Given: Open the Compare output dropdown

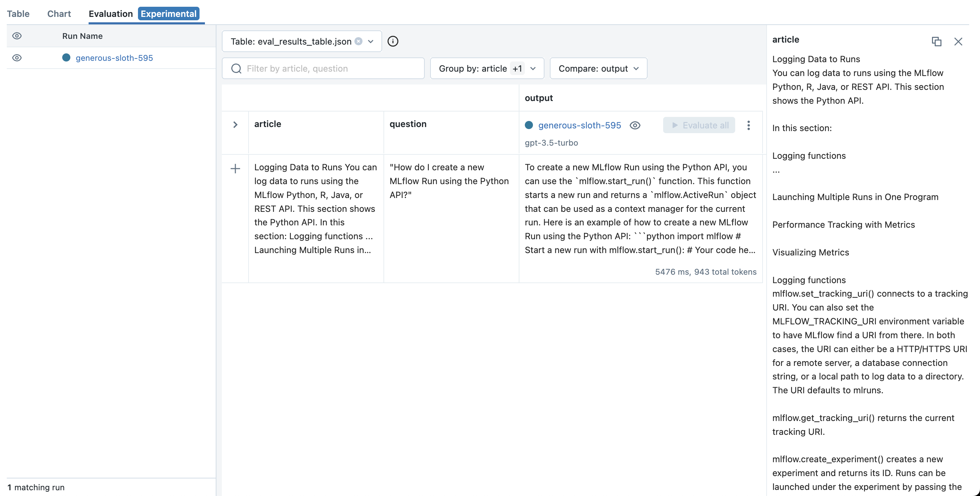Looking at the screenshot, I should coord(598,68).
